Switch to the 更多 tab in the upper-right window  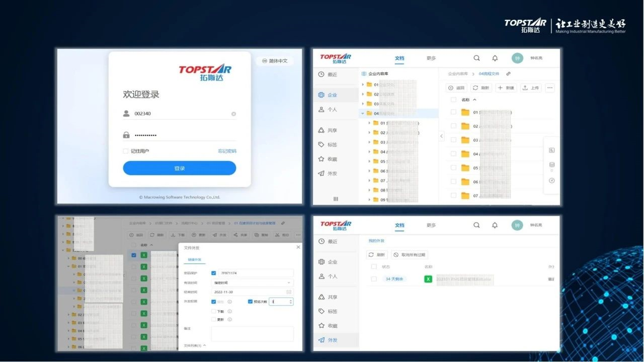coord(431,58)
